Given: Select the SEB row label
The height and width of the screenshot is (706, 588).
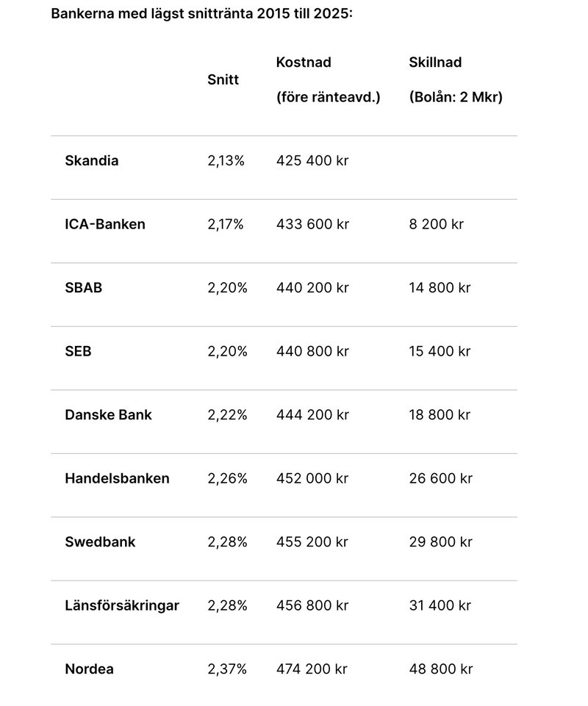Looking at the screenshot, I should coord(78,351).
